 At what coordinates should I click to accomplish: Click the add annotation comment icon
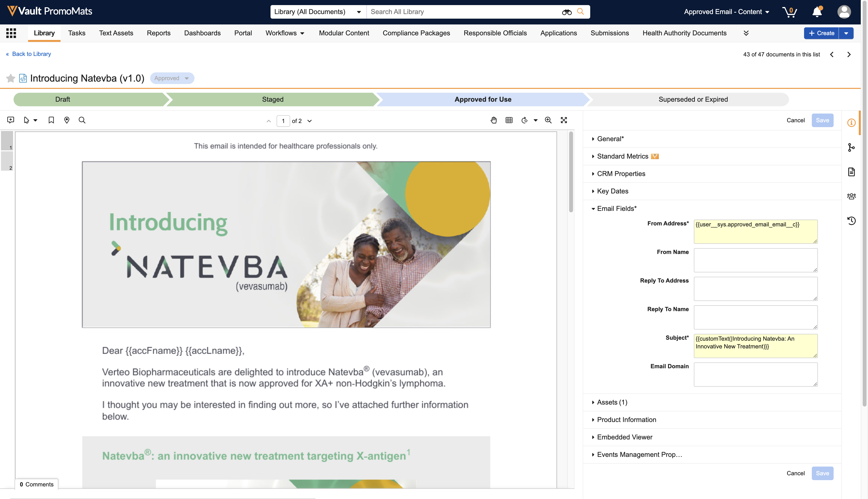(x=11, y=120)
